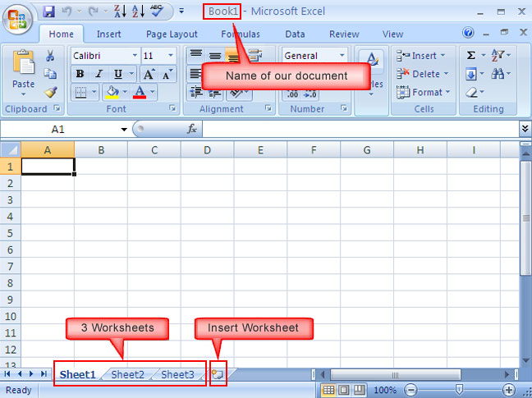Cut selection with the scissors icon

tap(50, 56)
